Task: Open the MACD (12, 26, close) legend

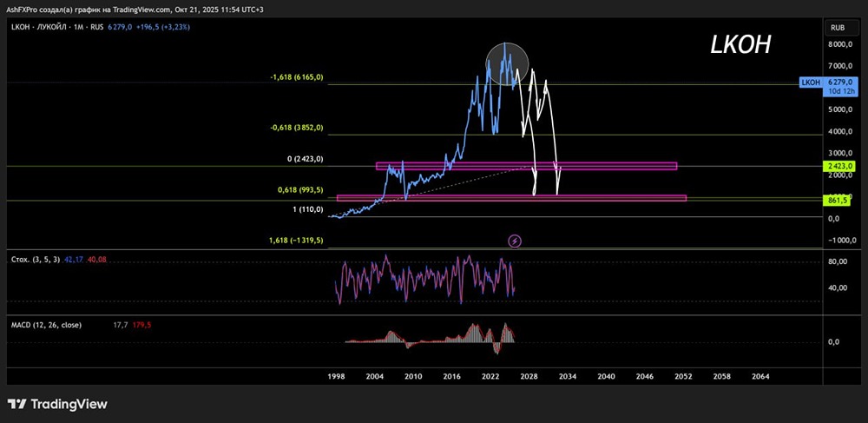Action: tap(46, 325)
